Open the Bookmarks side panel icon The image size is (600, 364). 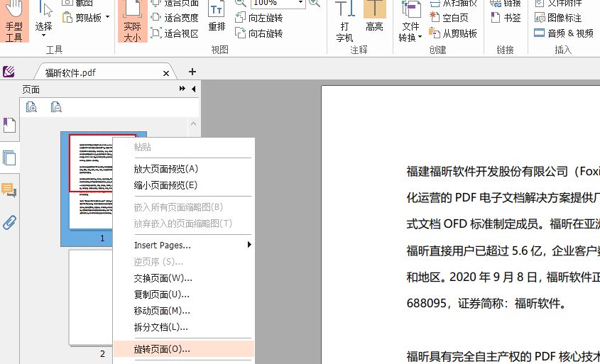pos(9,125)
